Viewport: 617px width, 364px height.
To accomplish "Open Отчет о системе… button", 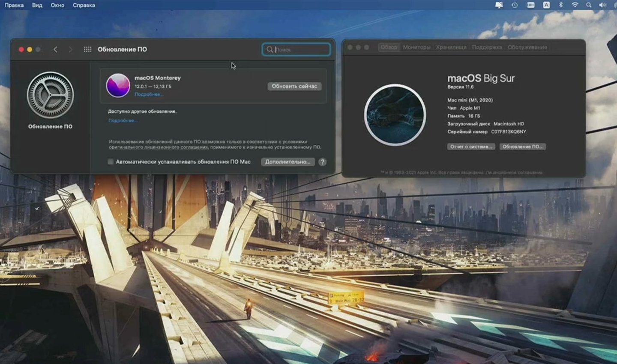I will [471, 146].
